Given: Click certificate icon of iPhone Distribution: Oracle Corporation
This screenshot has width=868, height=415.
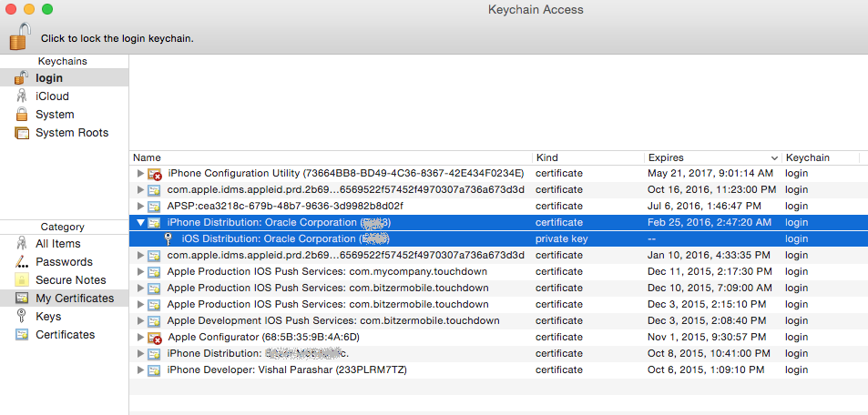Looking at the screenshot, I should coord(154,222).
